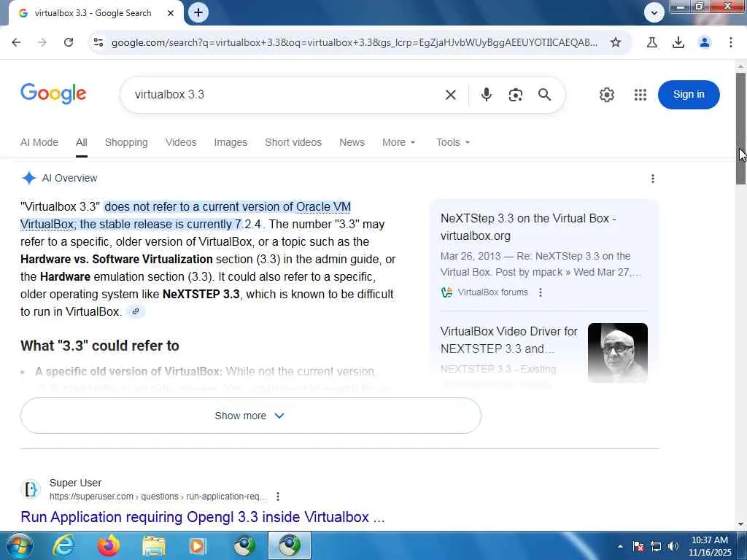Click the Google logo
Screen dimensions: 747x560
53,93
